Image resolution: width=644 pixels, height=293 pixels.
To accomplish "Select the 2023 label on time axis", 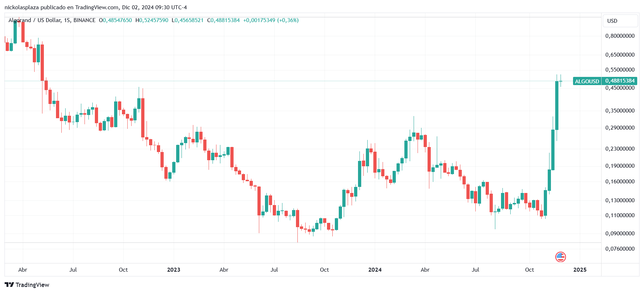I will pyautogui.click(x=174, y=270).
